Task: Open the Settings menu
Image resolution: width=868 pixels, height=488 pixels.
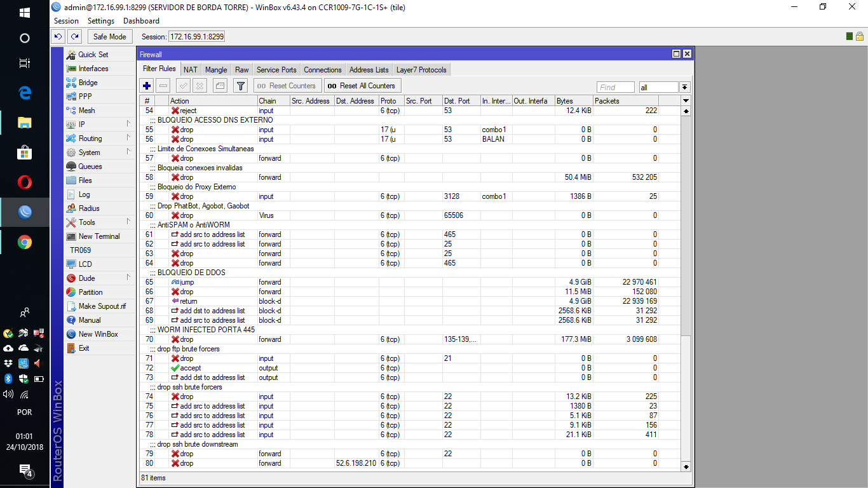Action: [100, 21]
